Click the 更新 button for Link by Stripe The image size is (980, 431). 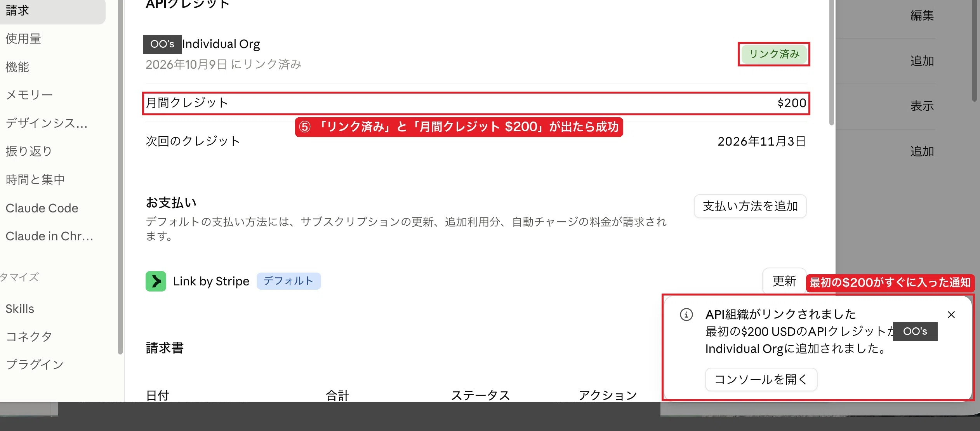[x=784, y=281]
